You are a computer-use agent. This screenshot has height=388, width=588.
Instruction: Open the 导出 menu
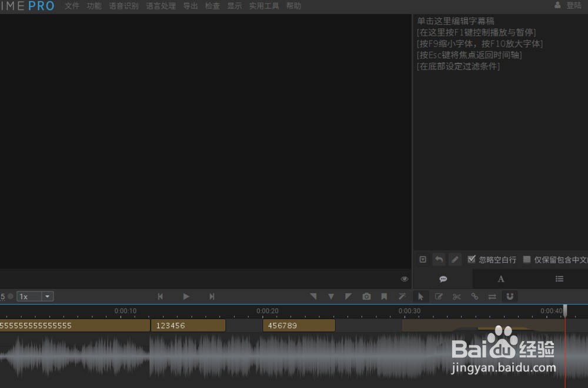[x=191, y=6]
